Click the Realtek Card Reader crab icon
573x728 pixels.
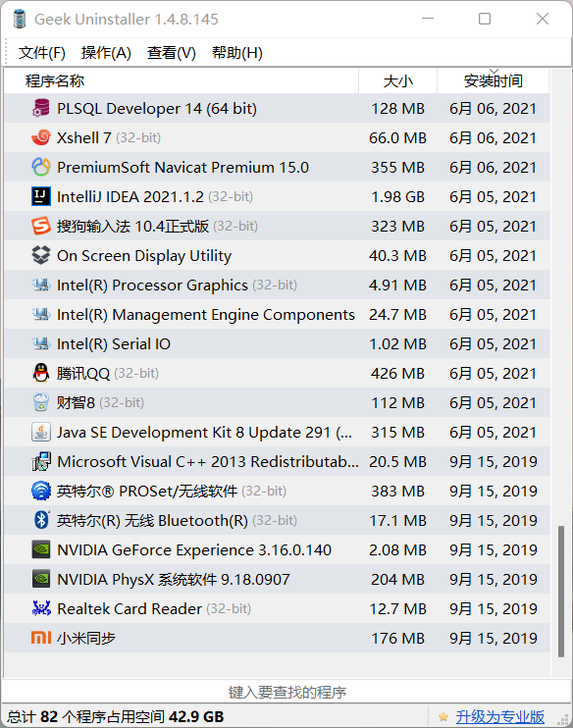(x=41, y=608)
